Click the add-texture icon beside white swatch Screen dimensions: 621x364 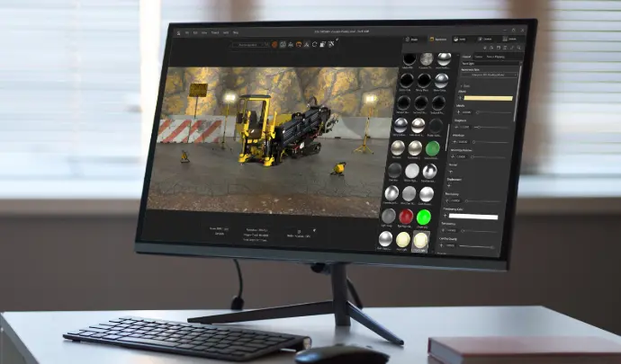tap(445, 216)
